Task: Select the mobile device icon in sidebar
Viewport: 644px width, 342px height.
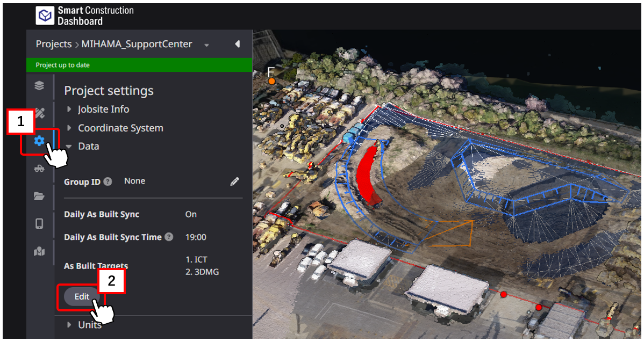Action: point(39,224)
